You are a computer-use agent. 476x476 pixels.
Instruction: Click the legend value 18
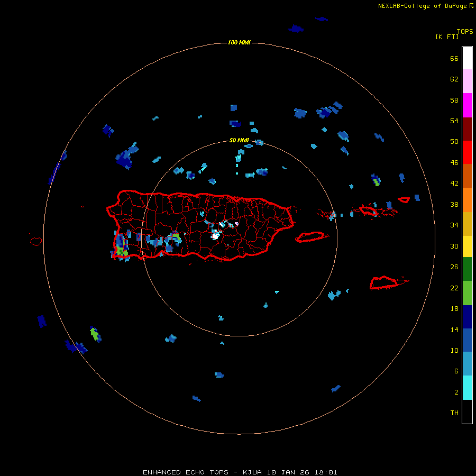tap(454, 309)
